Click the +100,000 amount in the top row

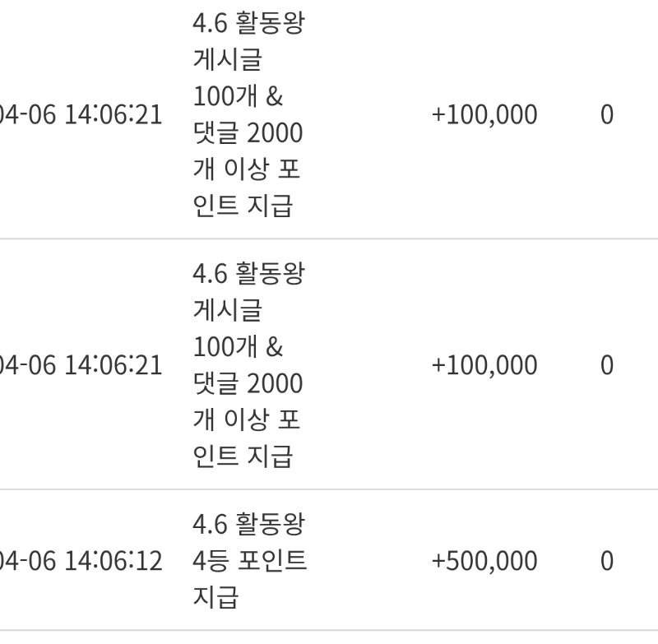point(484,115)
